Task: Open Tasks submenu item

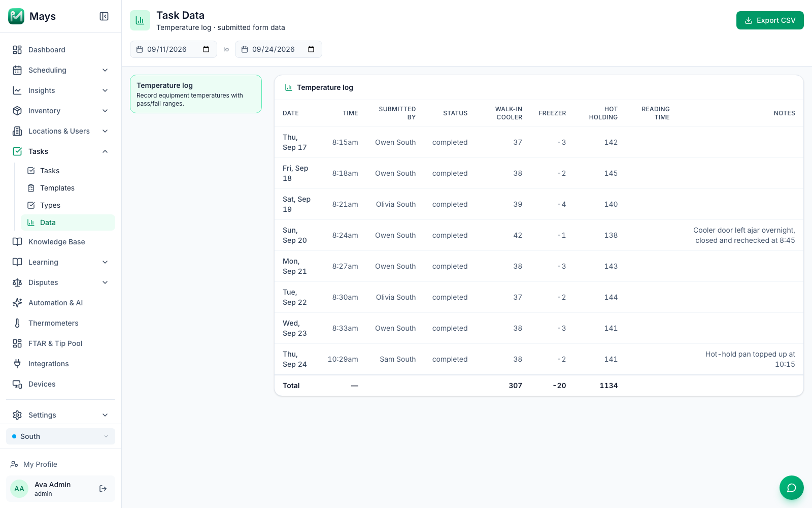Action: tap(68, 171)
